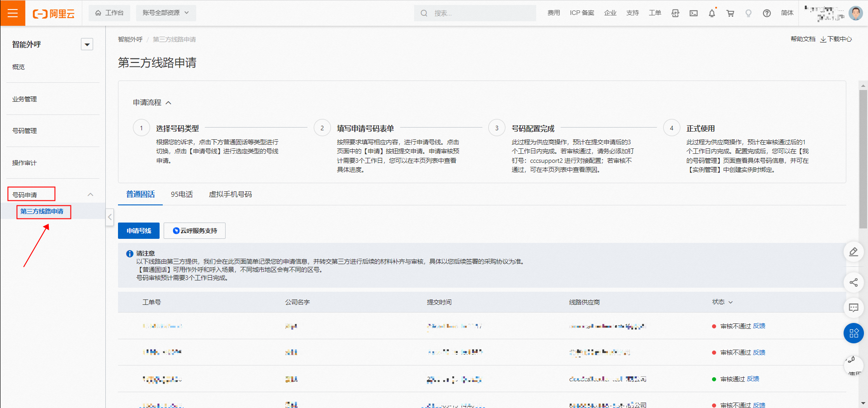This screenshot has width=868, height=408.
Task: Click 反馈 link in first table row
Action: click(x=759, y=326)
